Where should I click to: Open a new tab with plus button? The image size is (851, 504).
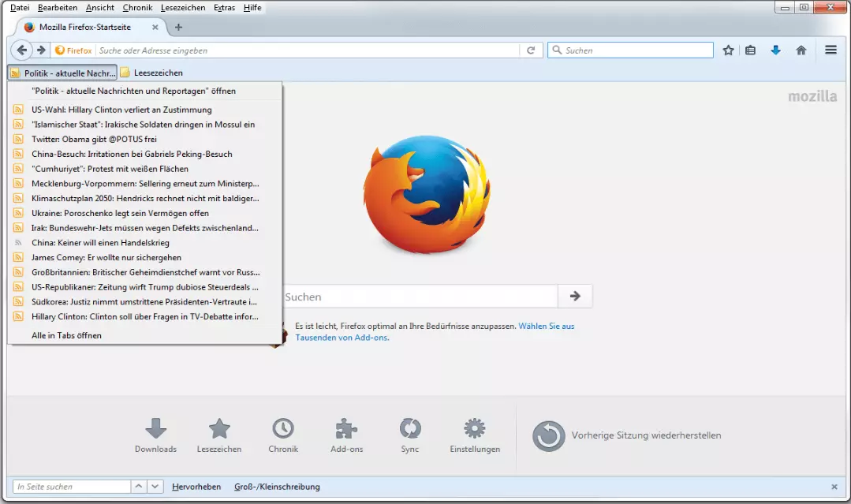pyautogui.click(x=178, y=27)
